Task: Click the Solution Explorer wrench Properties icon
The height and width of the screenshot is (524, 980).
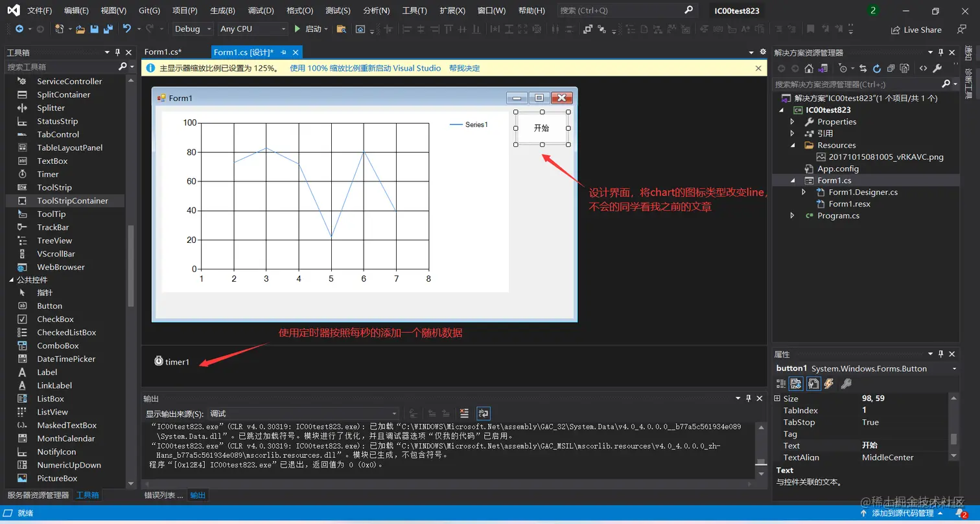Action: click(937, 68)
